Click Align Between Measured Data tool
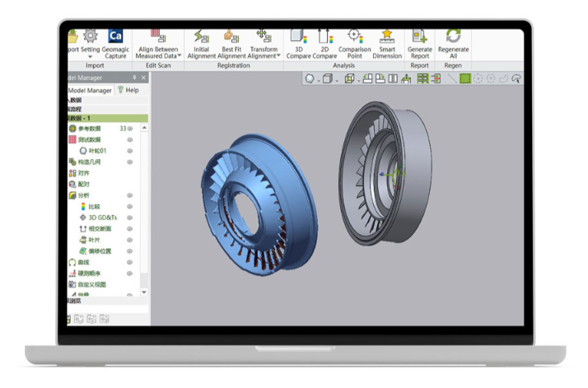588x388 pixels. pos(158,44)
